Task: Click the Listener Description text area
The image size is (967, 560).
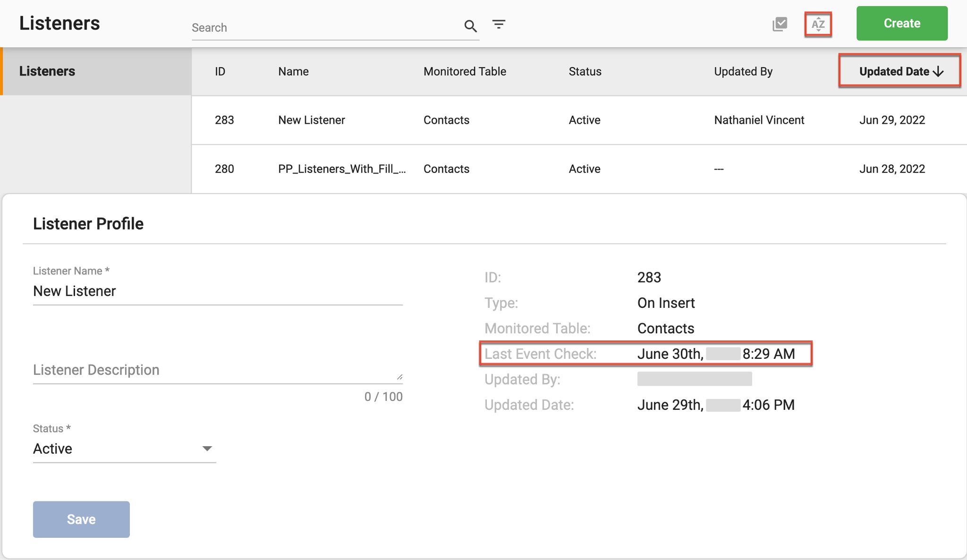Action: pyautogui.click(x=218, y=370)
